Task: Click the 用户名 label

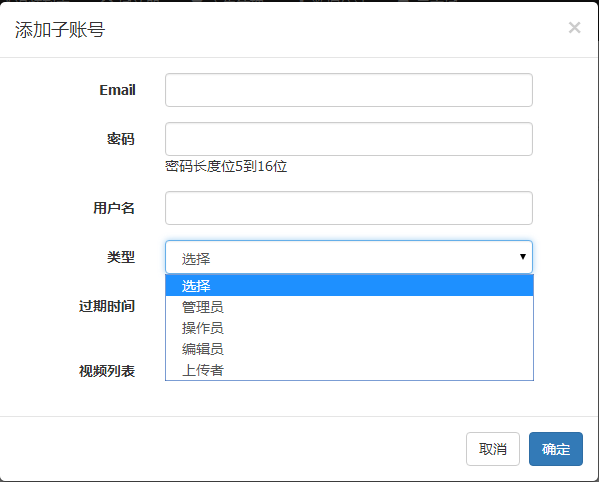Action: pos(114,208)
